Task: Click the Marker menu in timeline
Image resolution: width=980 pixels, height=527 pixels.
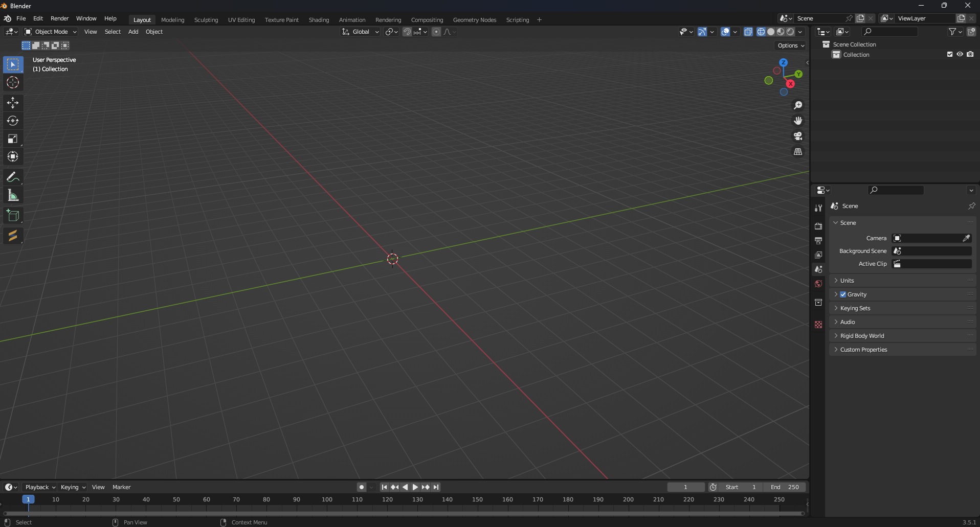Action: pos(122,487)
